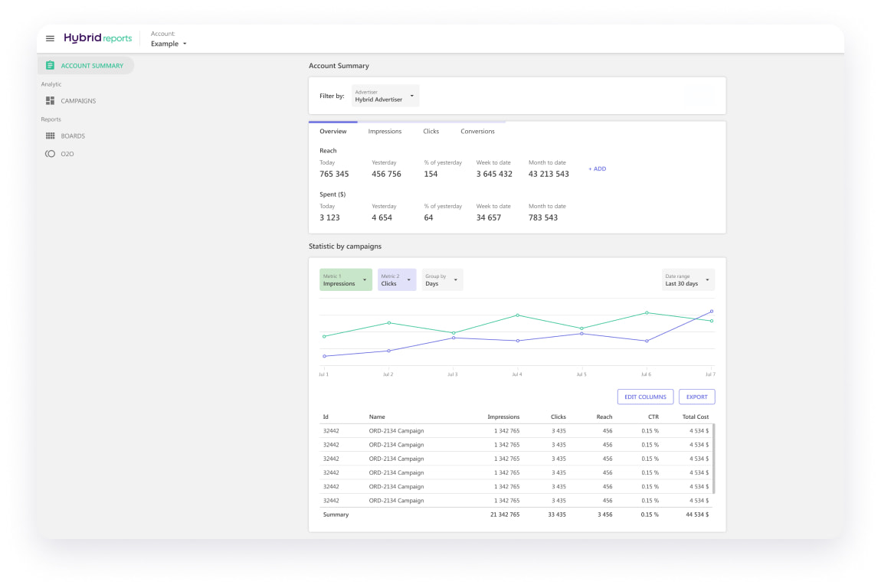The height and width of the screenshot is (588, 881).
Task: Click the Boards grid icon
Action: click(x=50, y=136)
